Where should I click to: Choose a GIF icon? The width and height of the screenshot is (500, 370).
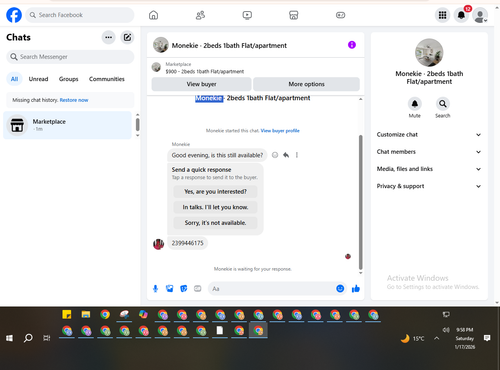point(198,289)
